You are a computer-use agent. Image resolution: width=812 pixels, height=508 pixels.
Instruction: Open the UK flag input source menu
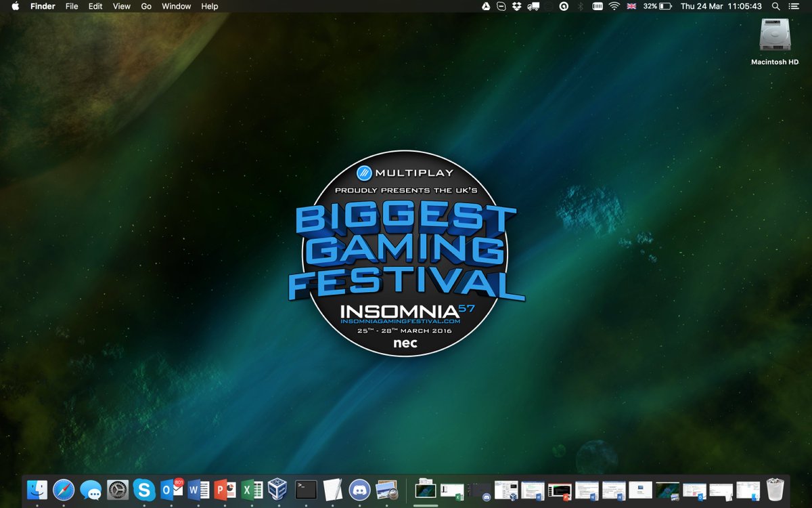631,6
